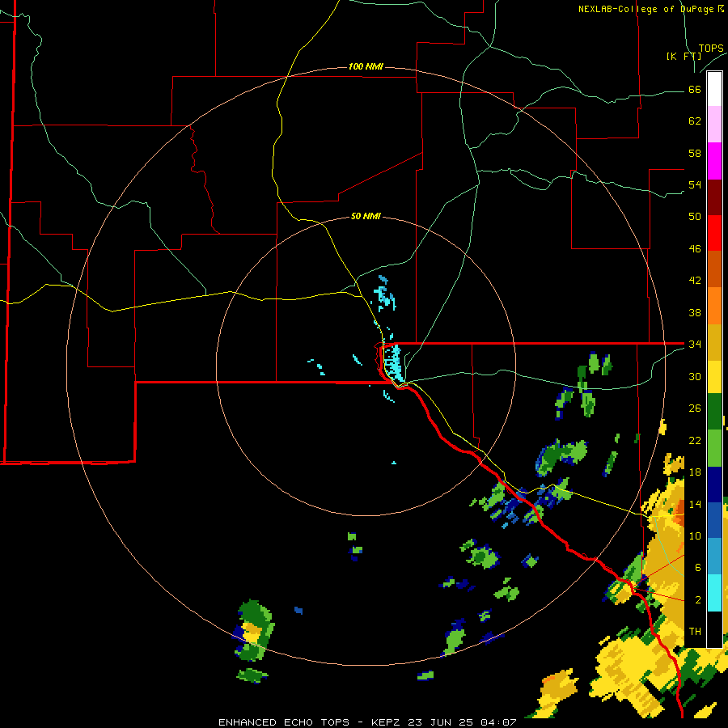Click the "100 NMI" range ring label
The image size is (728, 728).
coord(366,67)
